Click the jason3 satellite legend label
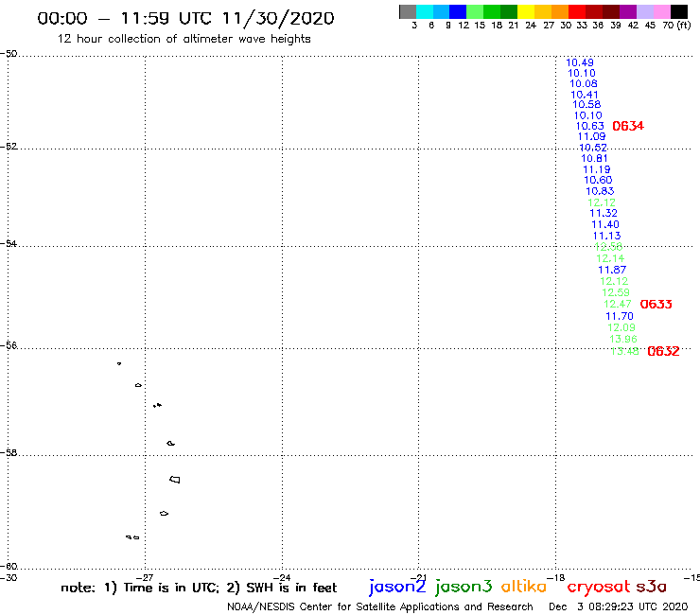The width and height of the screenshot is (700, 615). (x=464, y=587)
